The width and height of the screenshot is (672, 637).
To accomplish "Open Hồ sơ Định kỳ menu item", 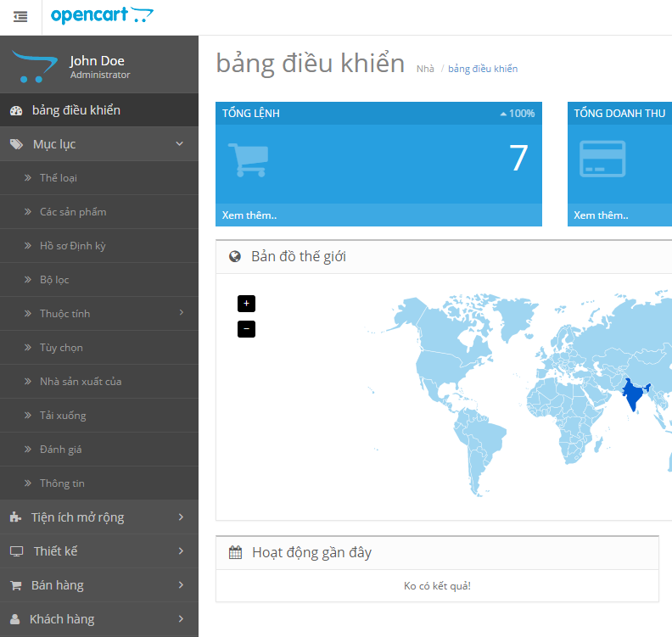I will click(x=99, y=245).
